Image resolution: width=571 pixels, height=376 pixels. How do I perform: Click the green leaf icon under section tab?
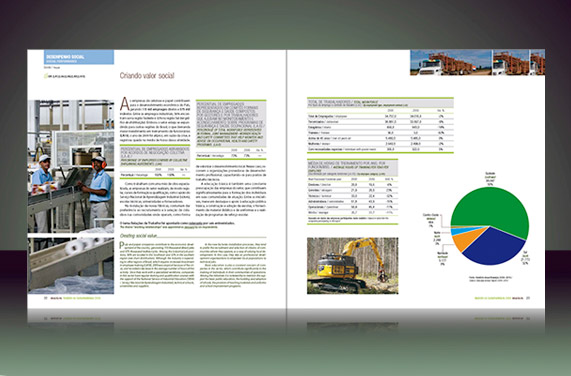tap(46, 76)
